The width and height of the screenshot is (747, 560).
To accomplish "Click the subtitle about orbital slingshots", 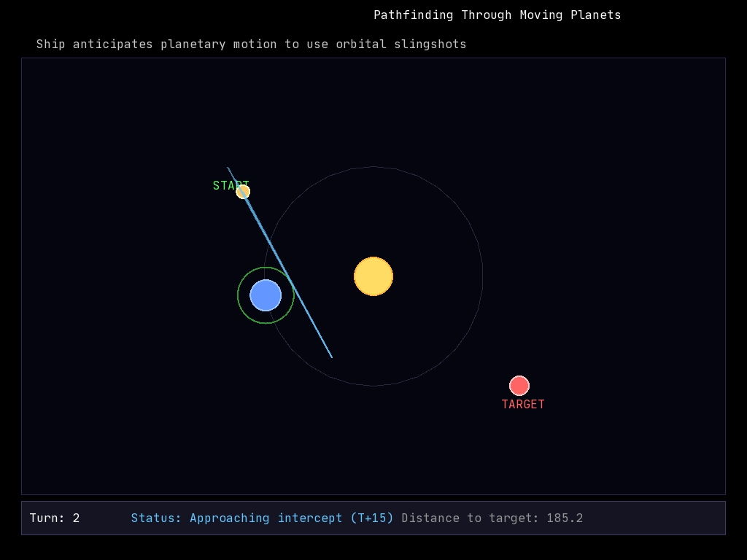I will pos(251,44).
